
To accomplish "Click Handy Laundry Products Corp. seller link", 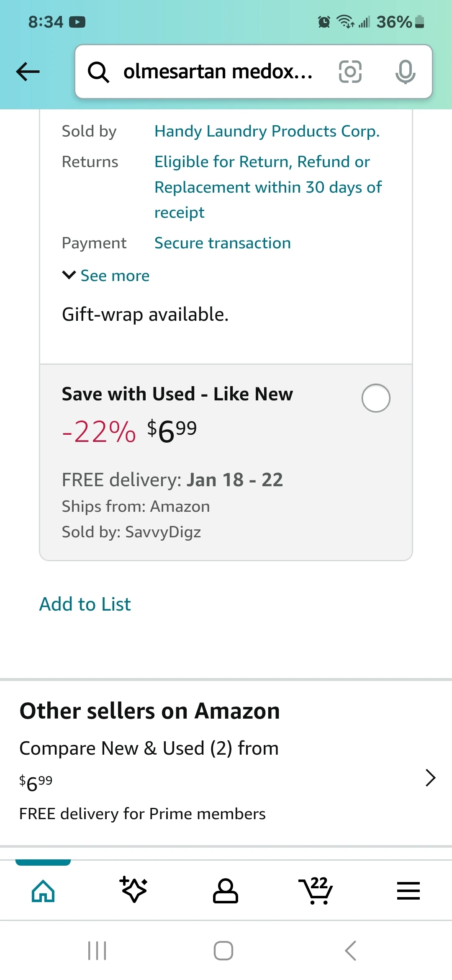I will click(x=267, y=132).
